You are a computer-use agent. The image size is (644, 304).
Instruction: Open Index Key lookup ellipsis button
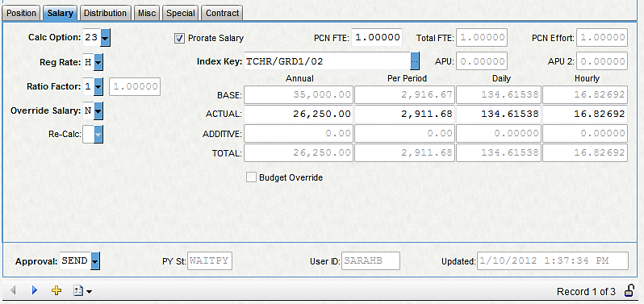[415, 61]
